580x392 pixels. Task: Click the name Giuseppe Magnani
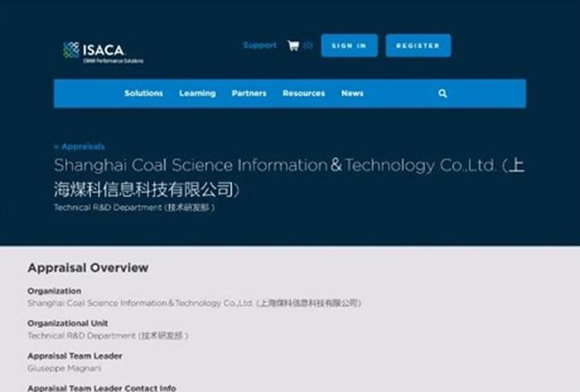point(65,369)
